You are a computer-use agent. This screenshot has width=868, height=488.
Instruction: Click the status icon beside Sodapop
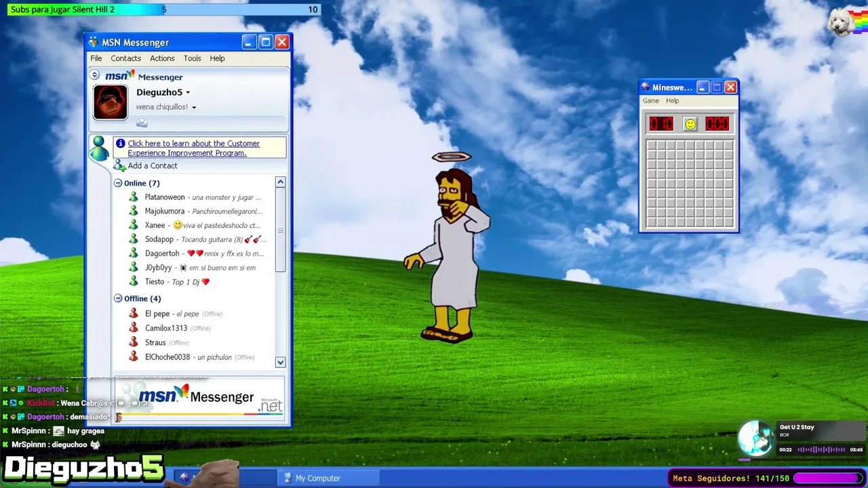(134, 239)
